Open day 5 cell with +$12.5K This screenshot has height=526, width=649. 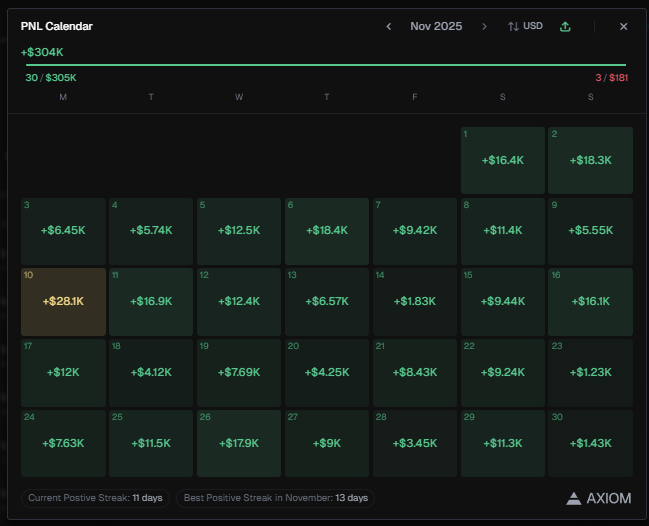[x=239, y=231]
